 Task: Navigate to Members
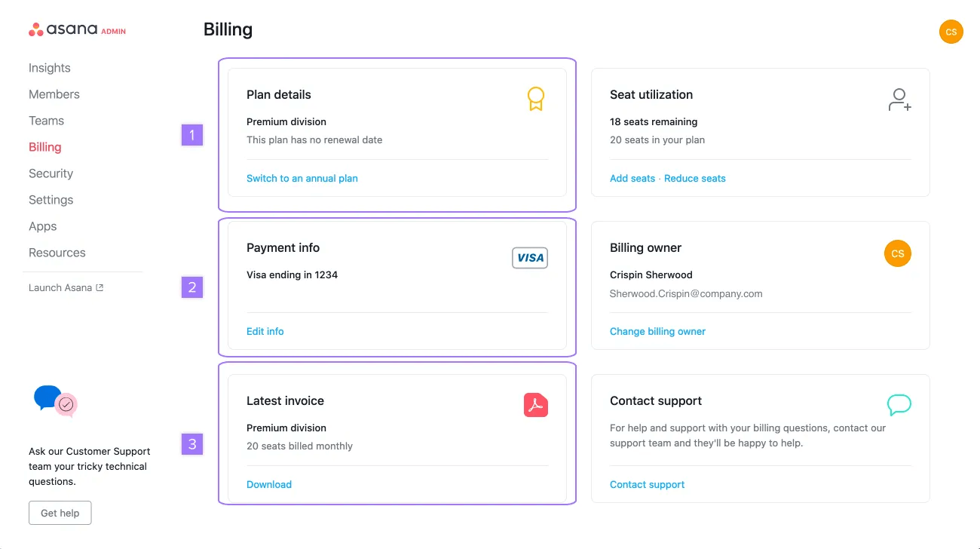54,94
